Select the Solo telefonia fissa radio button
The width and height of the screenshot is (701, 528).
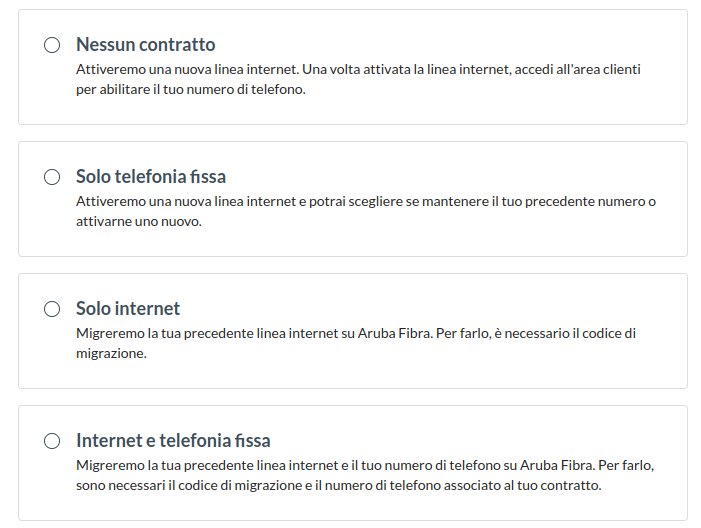pos(52,177)
